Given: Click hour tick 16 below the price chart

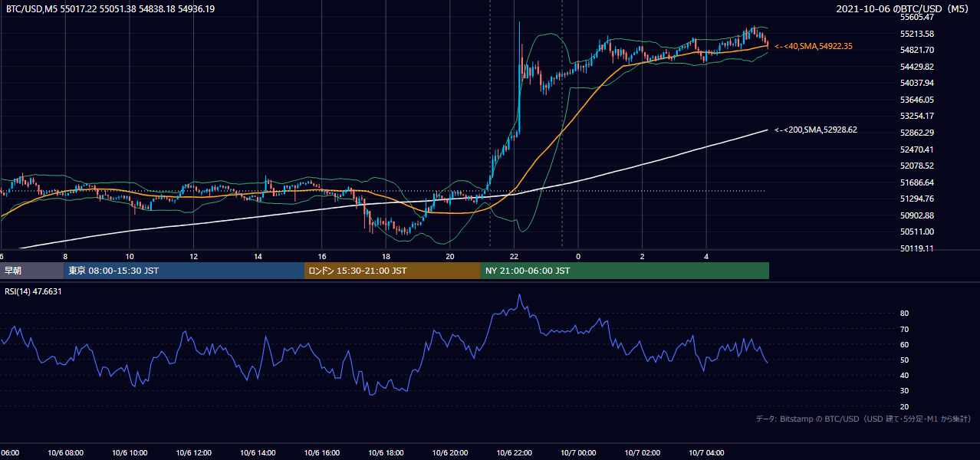Looking at the screenshot, I should click(321, 256).
